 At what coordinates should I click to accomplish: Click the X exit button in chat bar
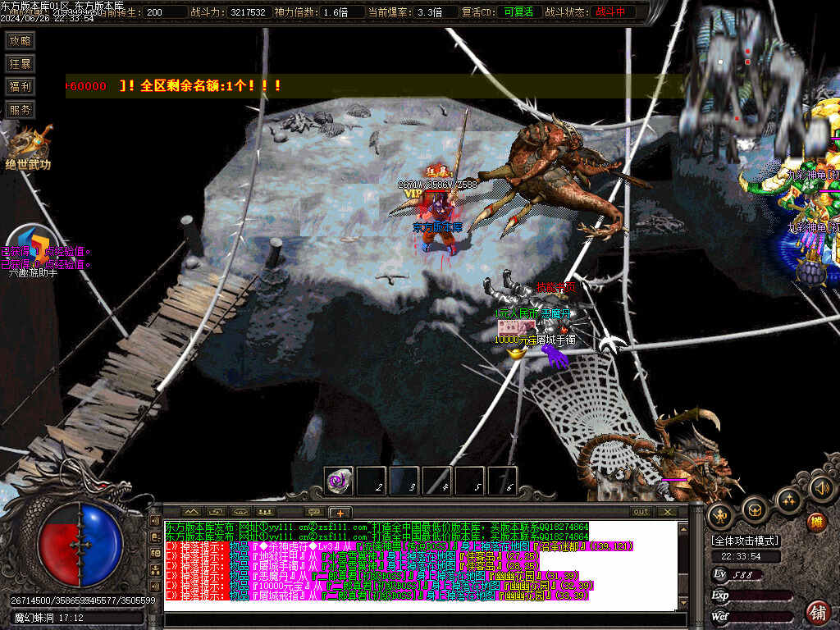tap(668, 512)
